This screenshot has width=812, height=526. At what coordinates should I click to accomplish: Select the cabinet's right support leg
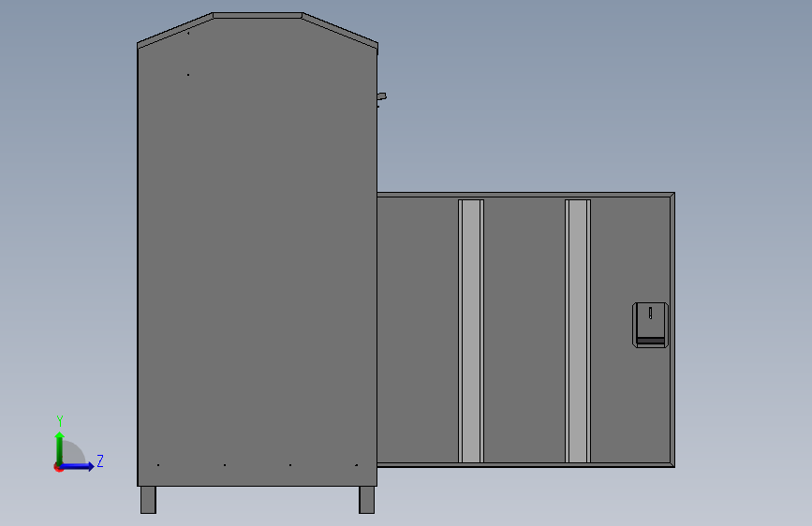coord(366,500)
